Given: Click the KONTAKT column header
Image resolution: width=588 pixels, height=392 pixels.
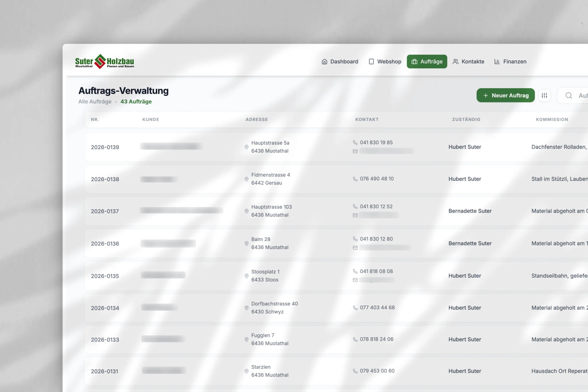Looking at the screenshot, I should click(367, 120).
